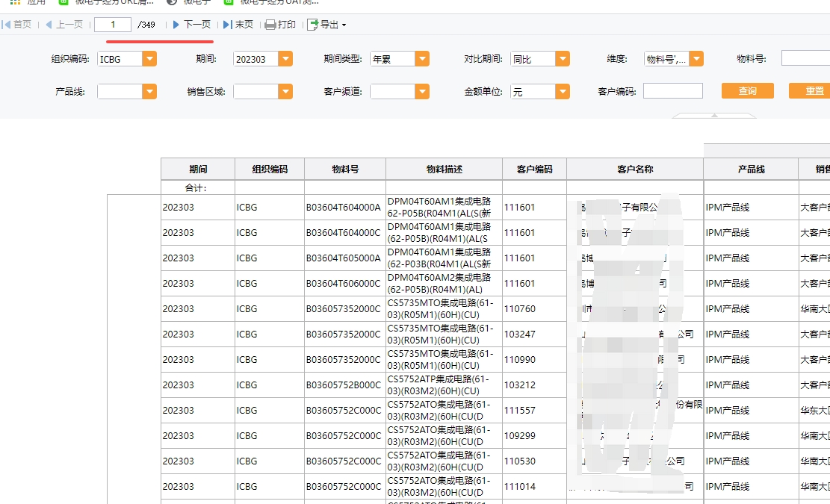Image resolution: width=830 pixels, height=504 pixels.
Task: Click the 物料号 column header
Action: (x=345, y=169)
